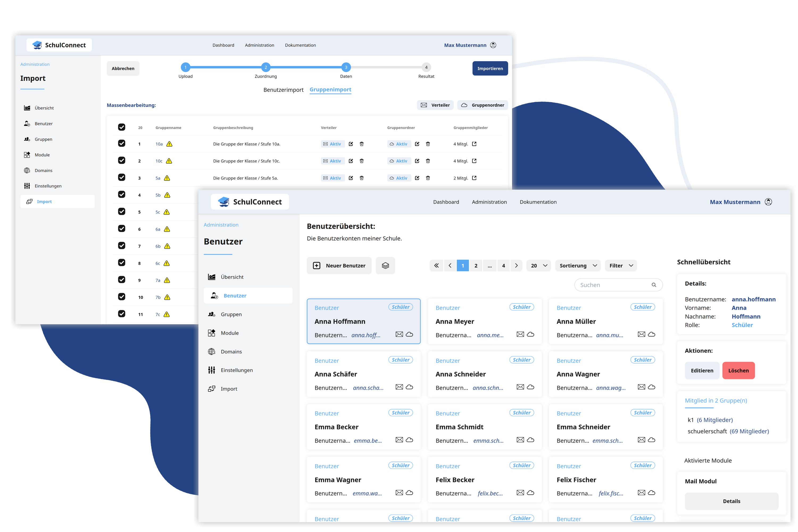Open Dashboard in the Benutzer window top menu
Viewport: 798px width, 532px height.
446,202
